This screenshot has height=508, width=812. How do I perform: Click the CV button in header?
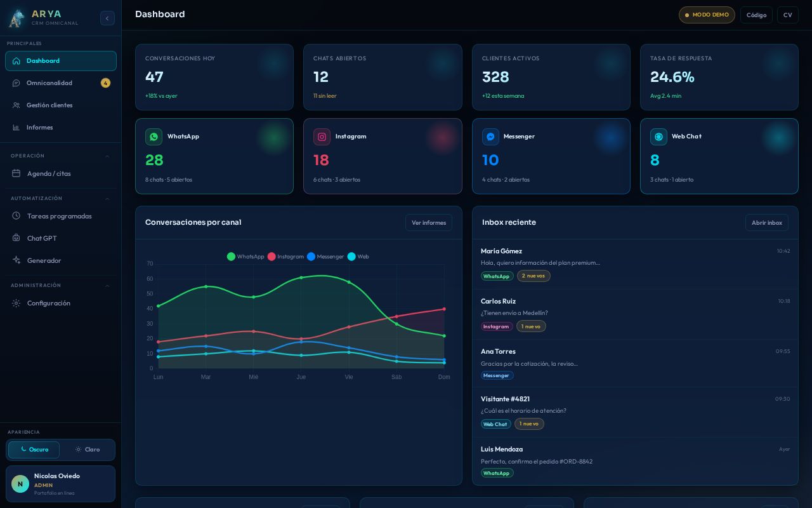(788, 15)
